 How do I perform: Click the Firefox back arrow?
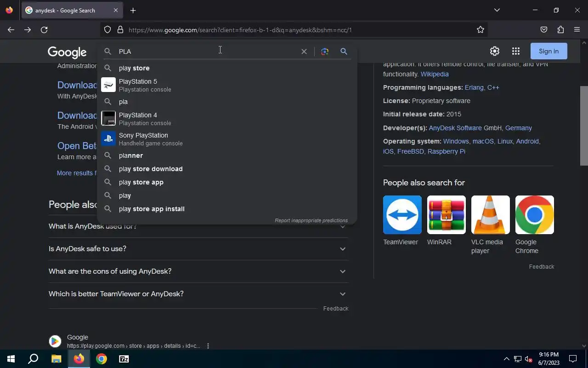11,30
